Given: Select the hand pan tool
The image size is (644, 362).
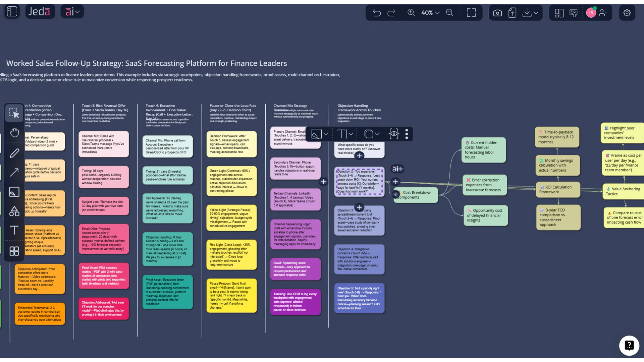Looking at the screenshot, I should click(14, 132).
